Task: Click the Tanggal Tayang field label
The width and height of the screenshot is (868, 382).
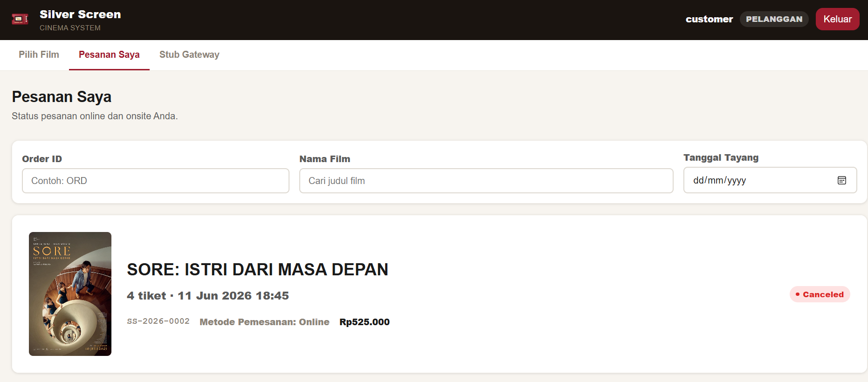Action: [x=721, y=157]
